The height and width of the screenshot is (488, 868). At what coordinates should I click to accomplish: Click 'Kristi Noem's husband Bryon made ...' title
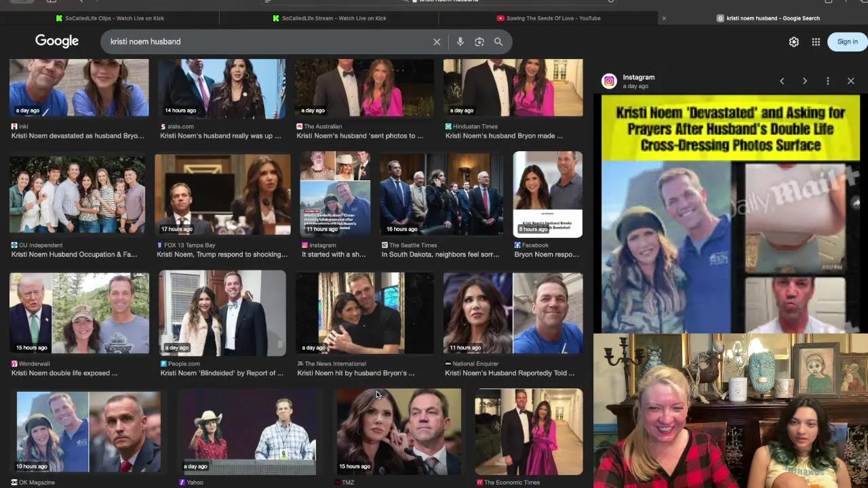click(x=504, y=136)
